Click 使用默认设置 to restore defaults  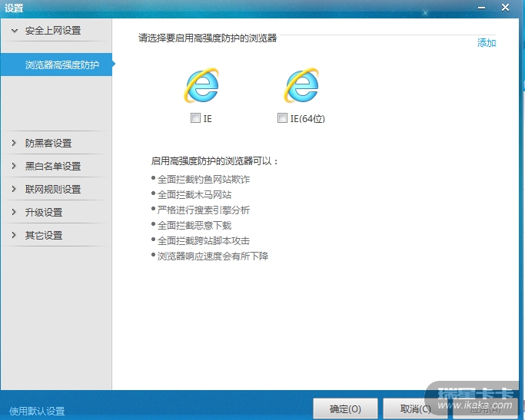(37, 411)
